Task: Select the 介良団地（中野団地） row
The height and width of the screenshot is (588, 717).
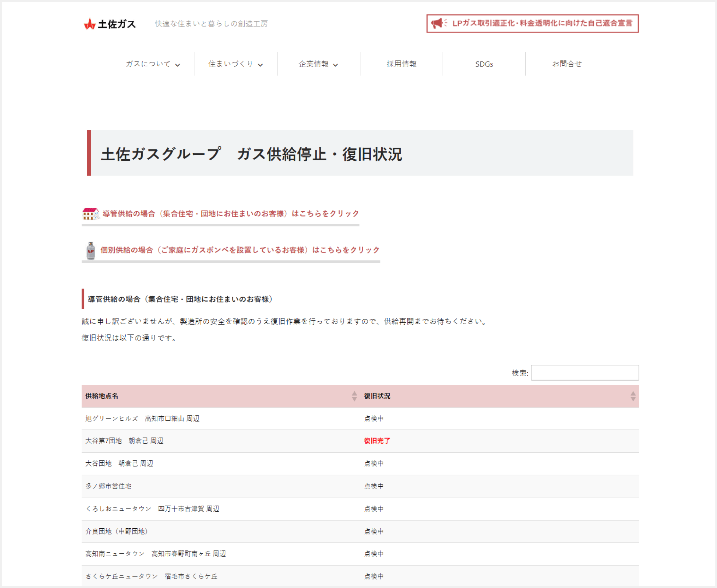Action: point(360,531)
